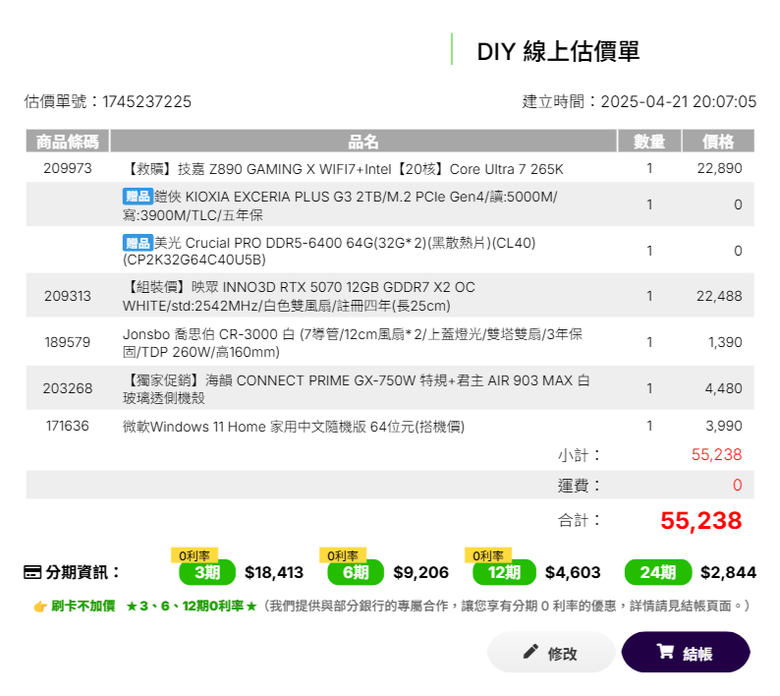780x696 pixels.
Task: Select the 3期 installment badge
Action: point(207,572)
